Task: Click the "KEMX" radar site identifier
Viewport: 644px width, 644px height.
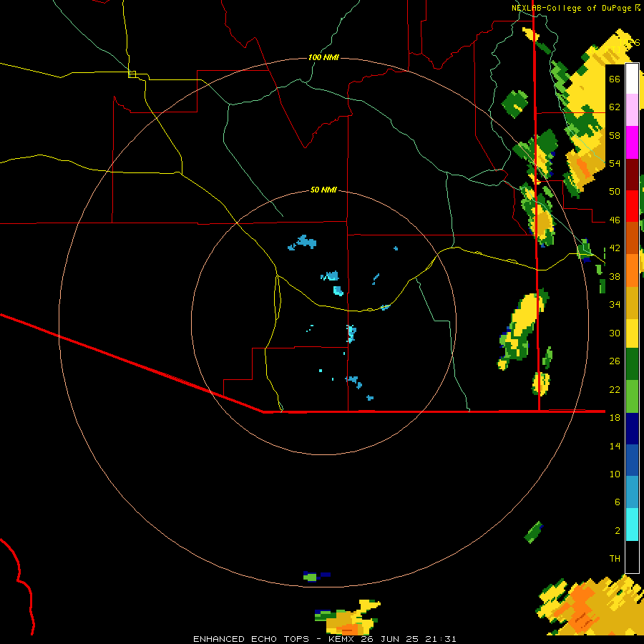Action: (341, 639)
